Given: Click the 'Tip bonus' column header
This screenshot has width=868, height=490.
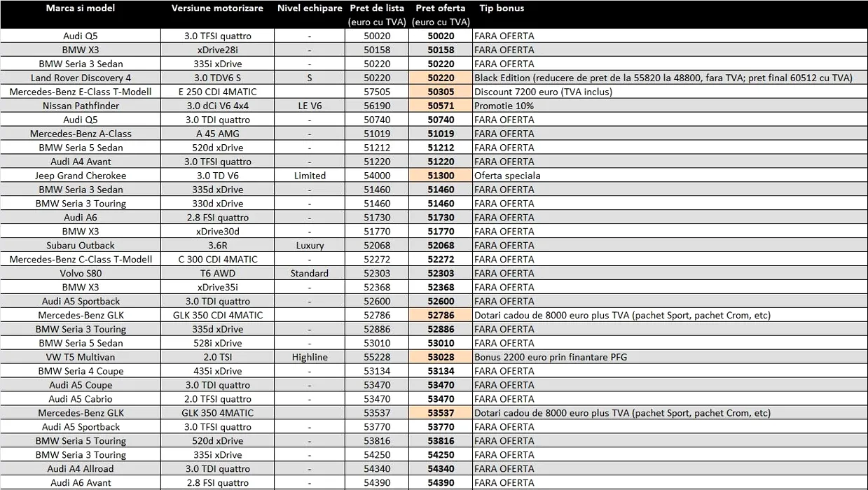Looking at the screenshot, I should pos(502,8).
